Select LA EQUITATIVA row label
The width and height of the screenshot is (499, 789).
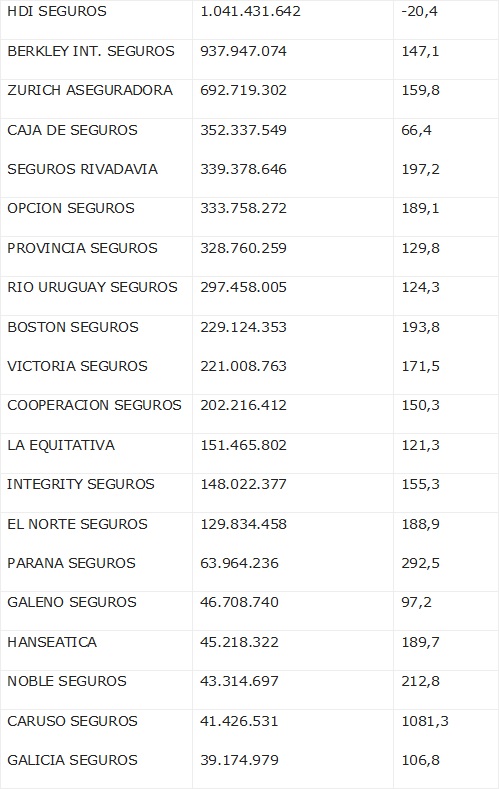click(61, 445)
